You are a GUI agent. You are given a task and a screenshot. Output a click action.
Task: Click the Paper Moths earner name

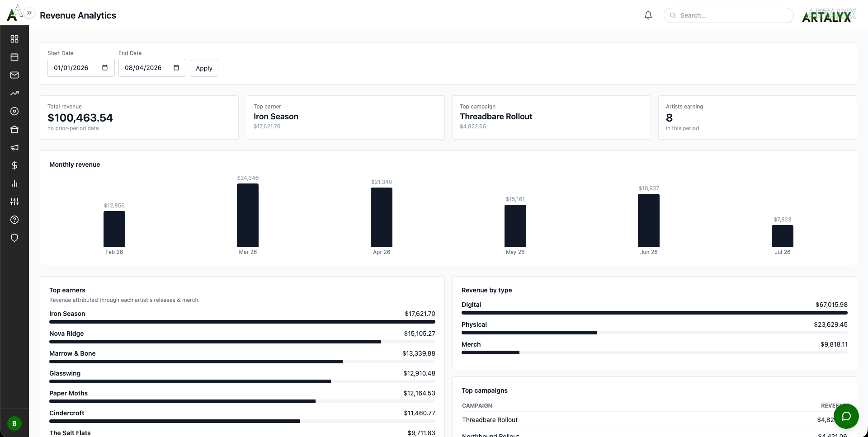(x=68, y=393)
